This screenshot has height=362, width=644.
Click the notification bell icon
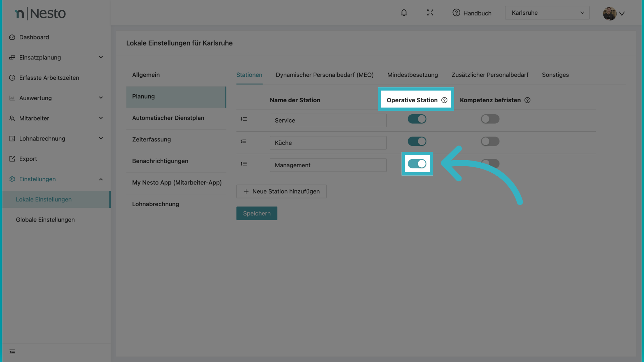pos(404,13)
